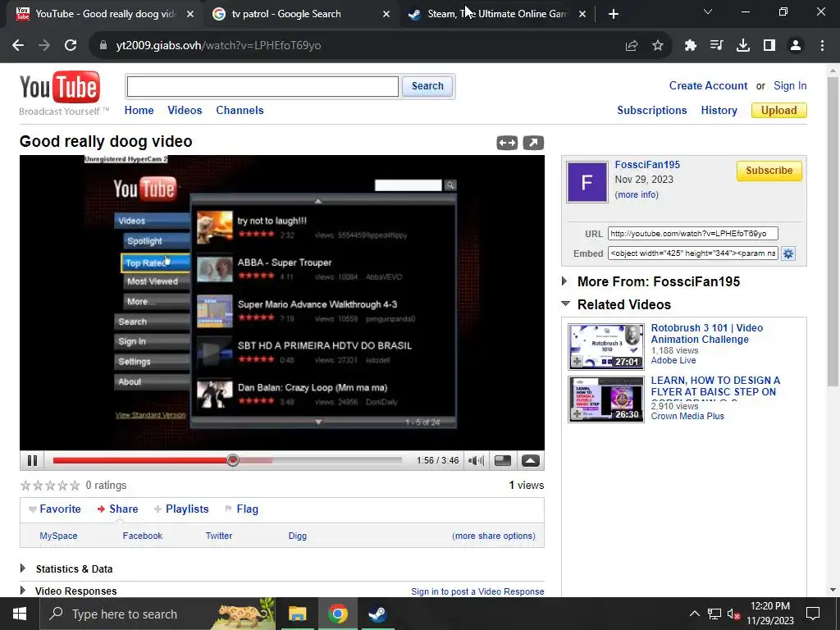The height and width of the screenshot is (630, 840).
Task: Reload the page using the browser refresh icon
Action: (x=71, y=46)
